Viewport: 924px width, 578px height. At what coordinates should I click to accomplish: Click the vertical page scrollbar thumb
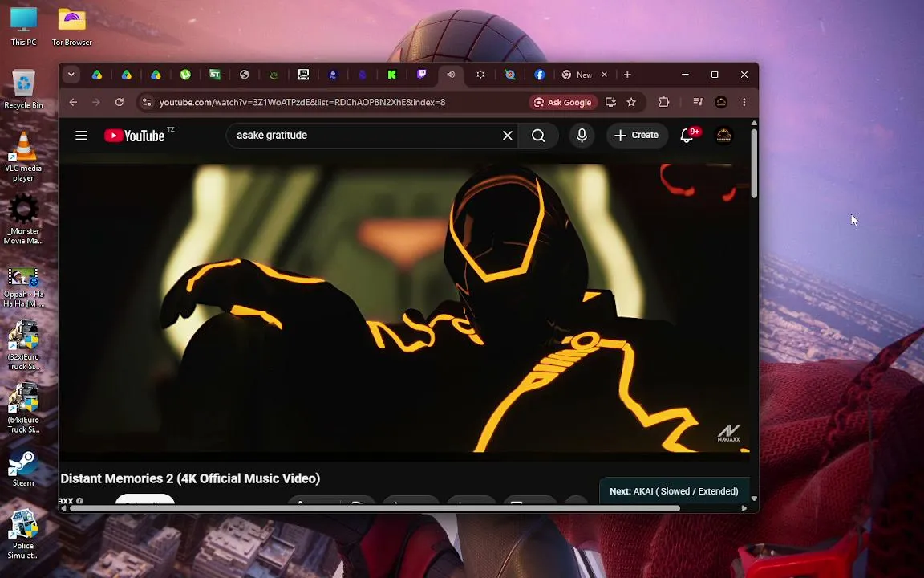(754, 164)
